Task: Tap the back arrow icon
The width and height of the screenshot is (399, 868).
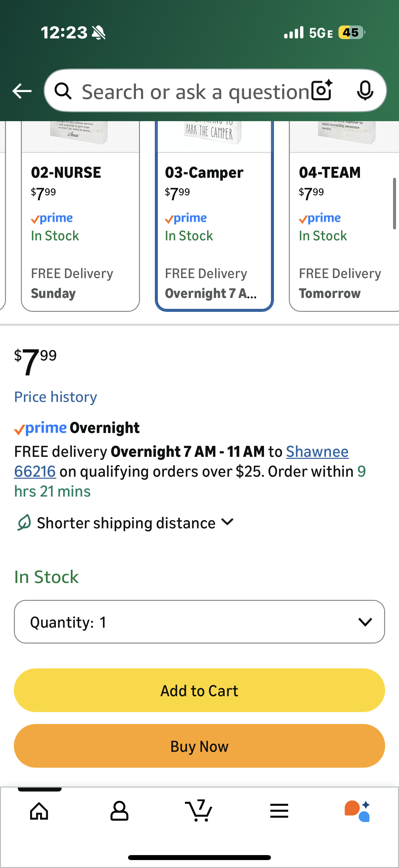Action: (22, 91)
